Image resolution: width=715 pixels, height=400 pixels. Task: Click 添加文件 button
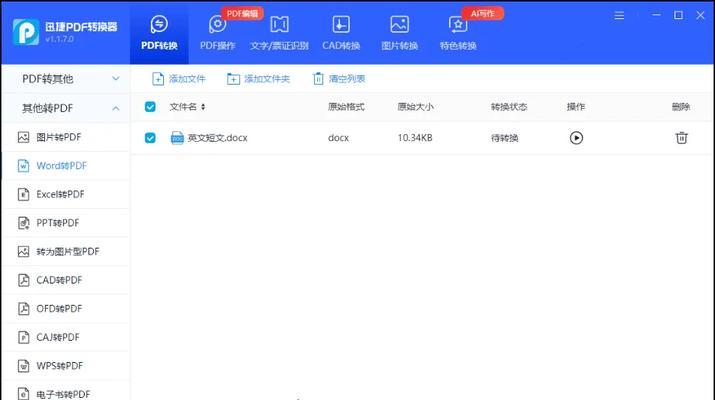tap(178, 79)
